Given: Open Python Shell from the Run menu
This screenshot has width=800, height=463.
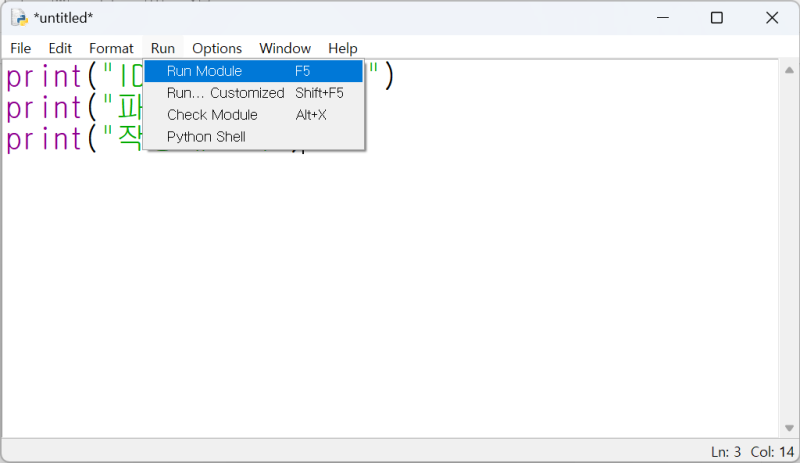Looking at the screenshot, I should click(254, 137).
